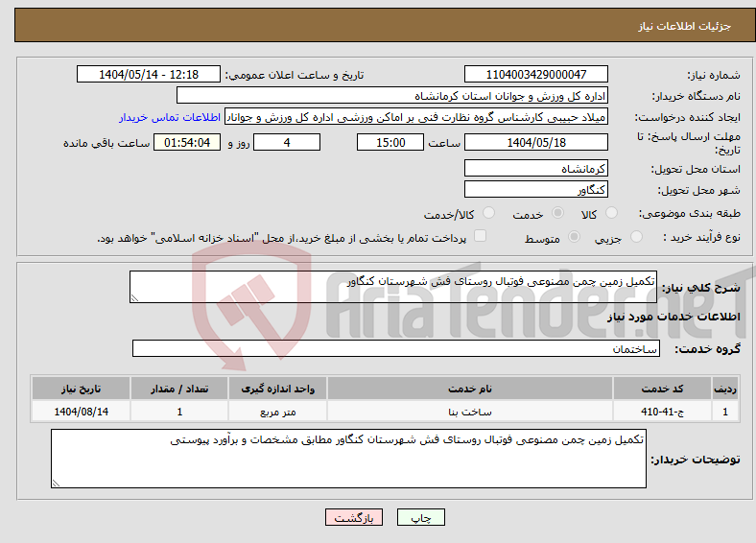Click the service name cell ساخت بنا
The width and height of the screenshot is (756, 543).
(x=469, y=412)
